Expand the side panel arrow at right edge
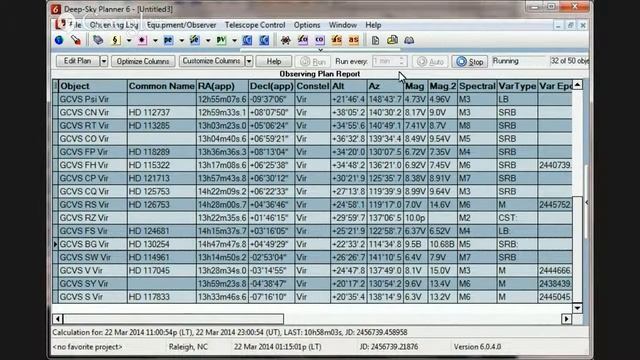This screenshot has height=360, width=640. (x=587, y=202)
